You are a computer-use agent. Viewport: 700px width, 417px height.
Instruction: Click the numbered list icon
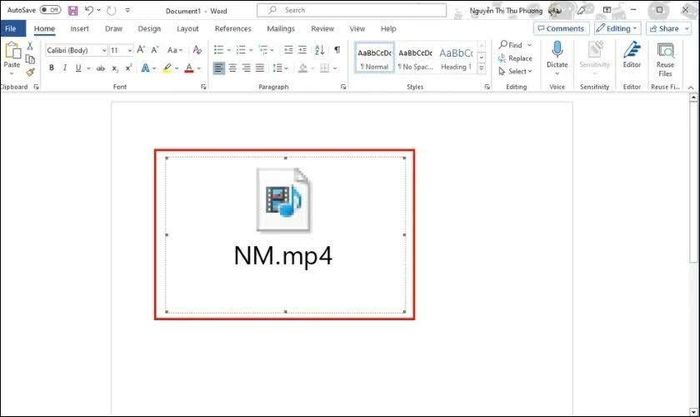tap(241, 50)
